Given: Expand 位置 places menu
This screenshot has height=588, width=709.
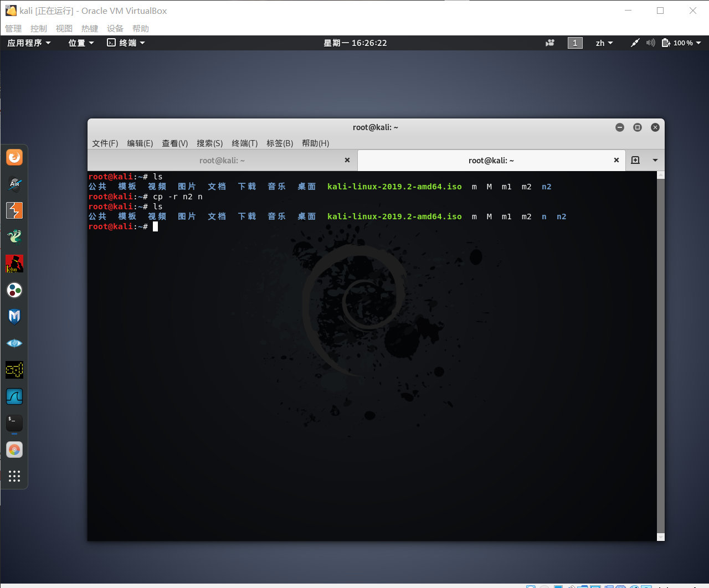Looking at the screenshot, I should coord(81,43).
